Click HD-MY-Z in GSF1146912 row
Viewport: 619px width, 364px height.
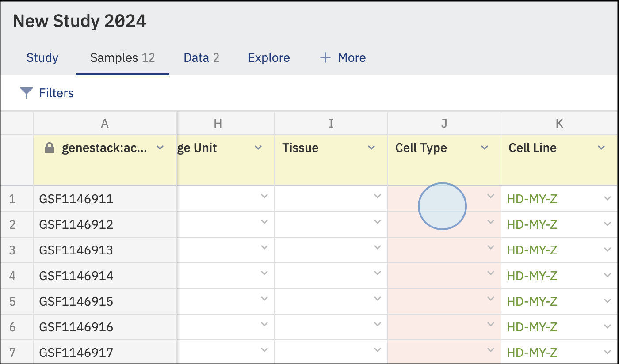532,224
